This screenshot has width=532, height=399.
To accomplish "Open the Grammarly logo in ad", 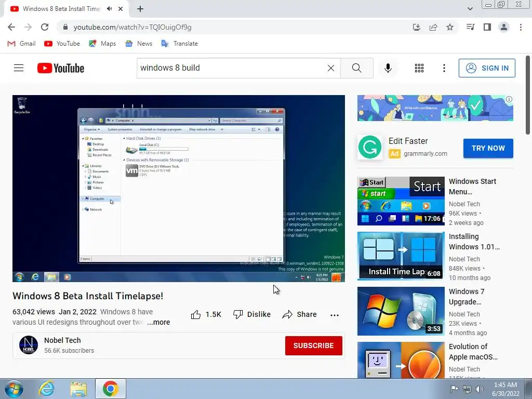I will pyautogui.click(x=369, y=147).
